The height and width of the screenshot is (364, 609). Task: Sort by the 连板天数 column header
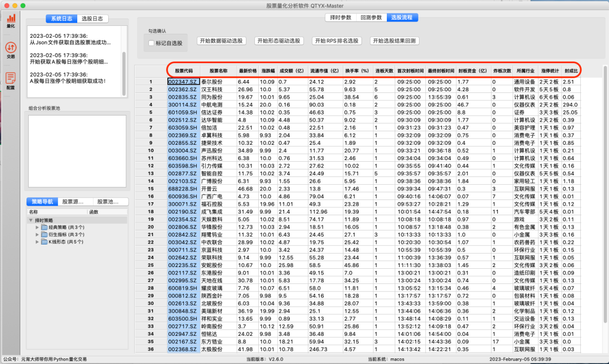point(384,71)
